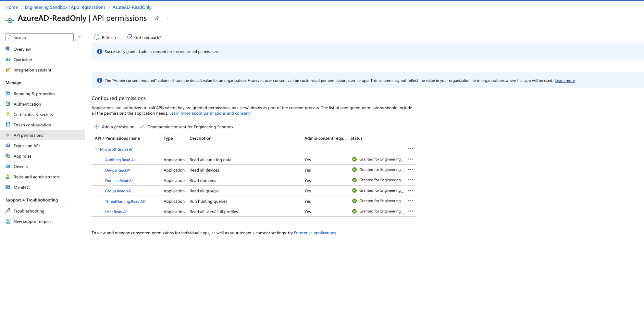Click 'Run hunting queries' description text

(208, 201)
